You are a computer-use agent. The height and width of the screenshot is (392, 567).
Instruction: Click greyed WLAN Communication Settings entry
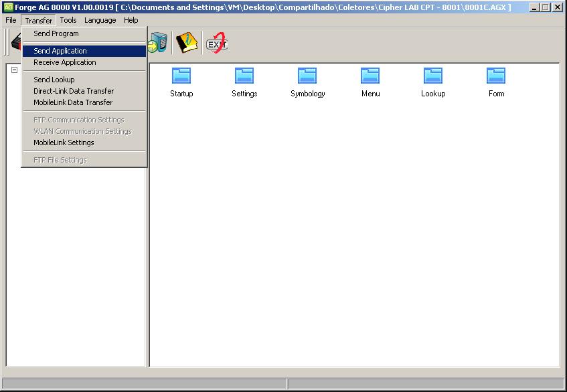(x=84, y=131)
